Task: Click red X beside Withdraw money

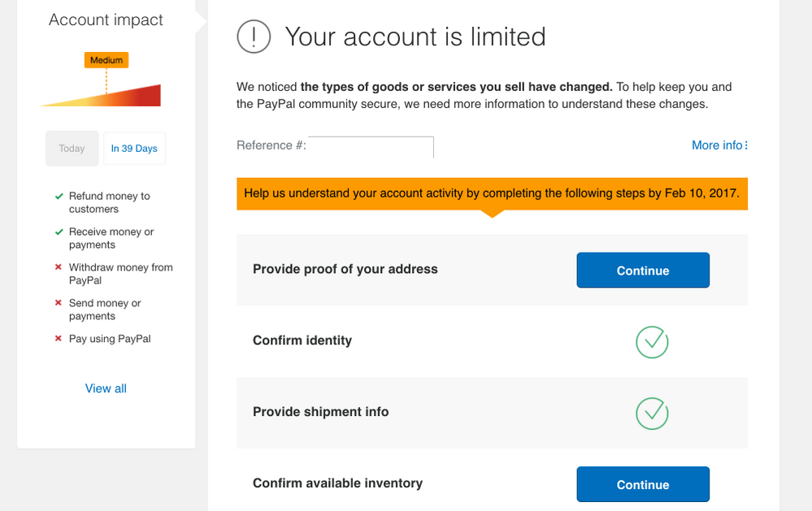Action: (59, 268)
